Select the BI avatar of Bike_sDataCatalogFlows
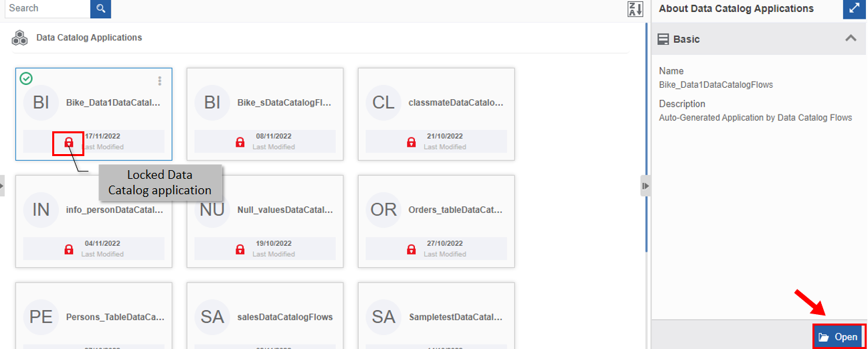 (213, 102)
